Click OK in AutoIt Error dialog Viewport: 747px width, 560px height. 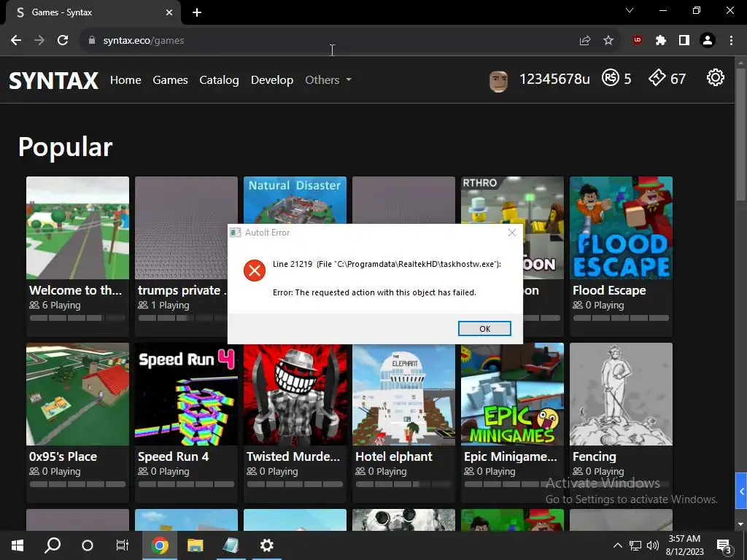coord(484,329)
